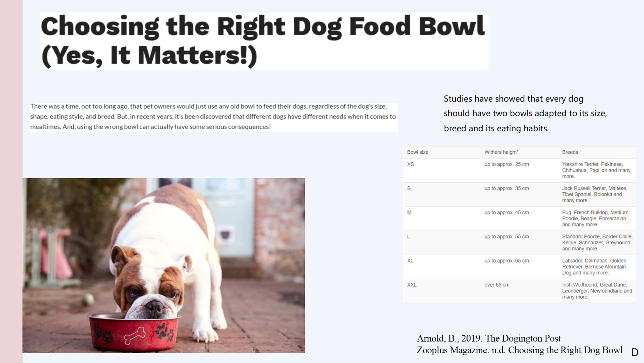Select the 'Bowl size' column header

pos(418,152)
